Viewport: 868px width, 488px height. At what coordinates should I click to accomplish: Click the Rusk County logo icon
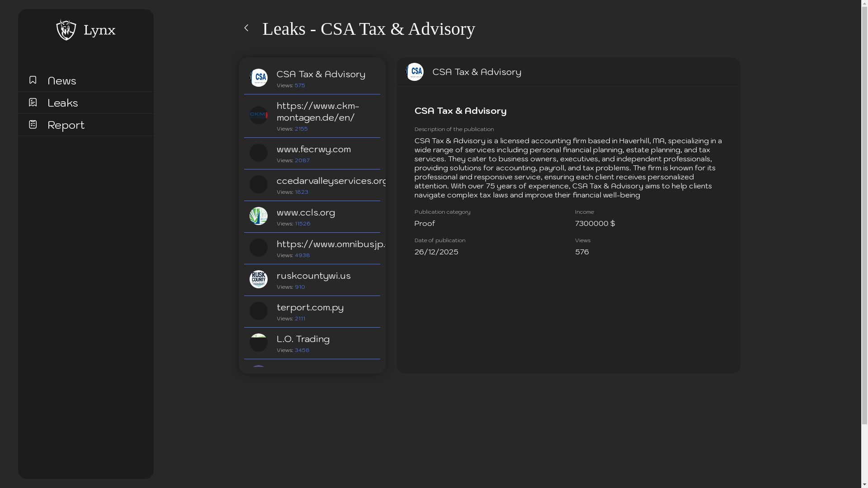[259, 279]
